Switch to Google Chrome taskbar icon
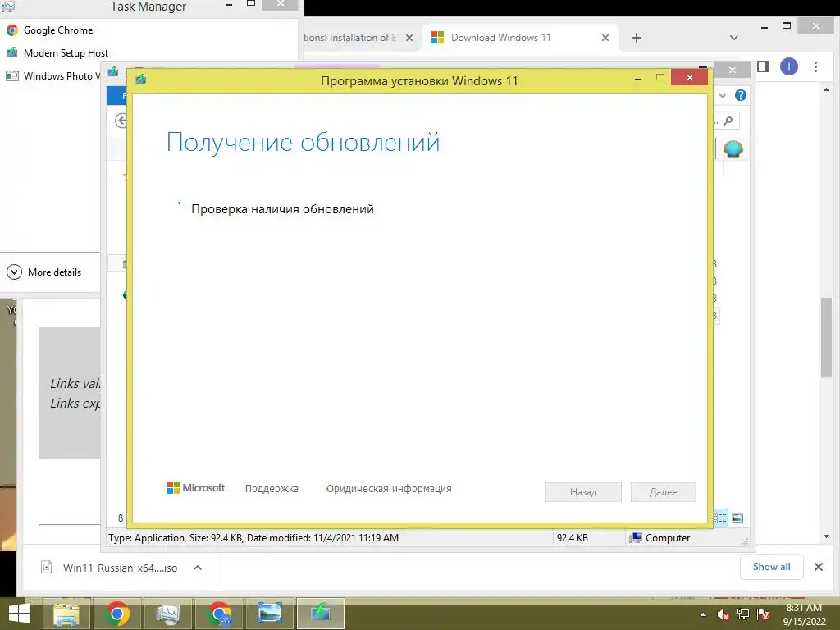This screenshot has width=840, height=630. [x=117, y=614]
